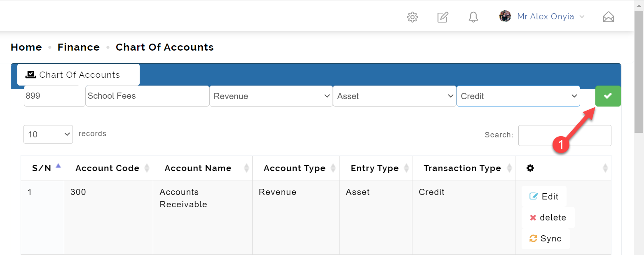Click Mr Alex Onyia avatar picture
Viewport: 644px width, 255px height.
click(505, 16)
